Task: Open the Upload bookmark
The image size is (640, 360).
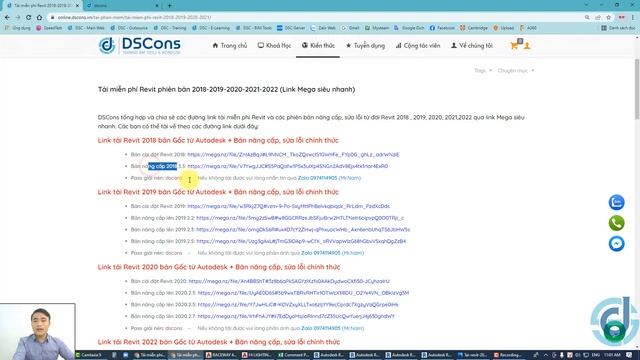Action: (504, 28)
